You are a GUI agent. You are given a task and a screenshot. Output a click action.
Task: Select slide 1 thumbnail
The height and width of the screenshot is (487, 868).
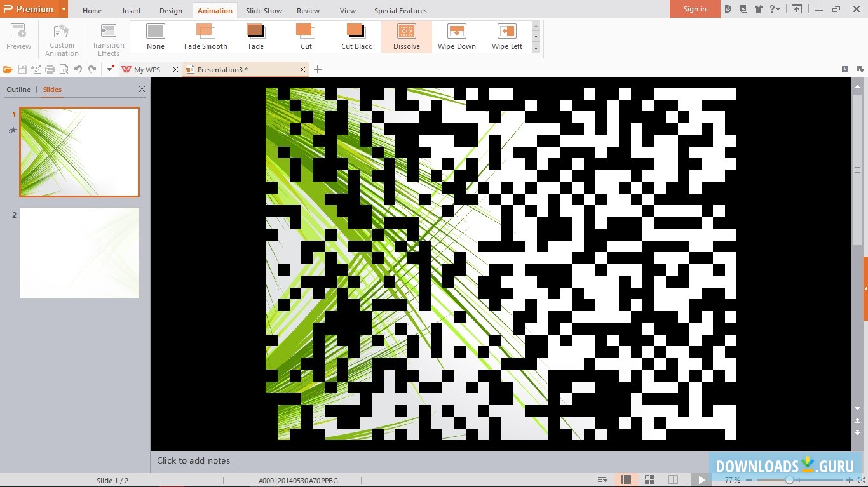[79, 152]
